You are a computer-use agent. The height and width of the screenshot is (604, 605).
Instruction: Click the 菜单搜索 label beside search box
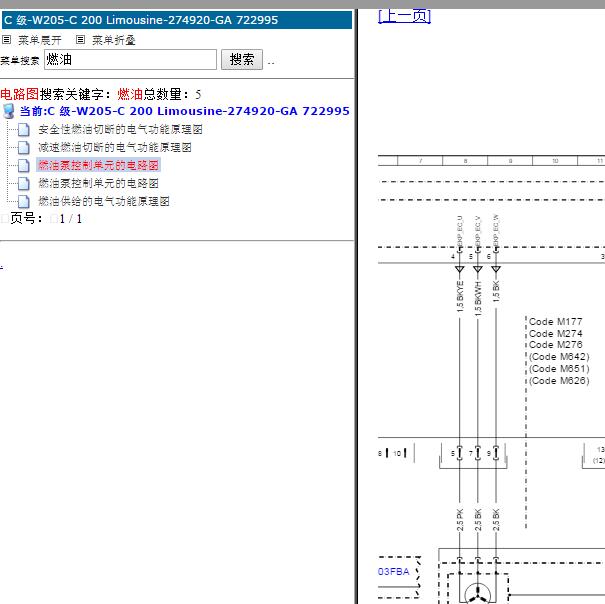pos(20,61)
